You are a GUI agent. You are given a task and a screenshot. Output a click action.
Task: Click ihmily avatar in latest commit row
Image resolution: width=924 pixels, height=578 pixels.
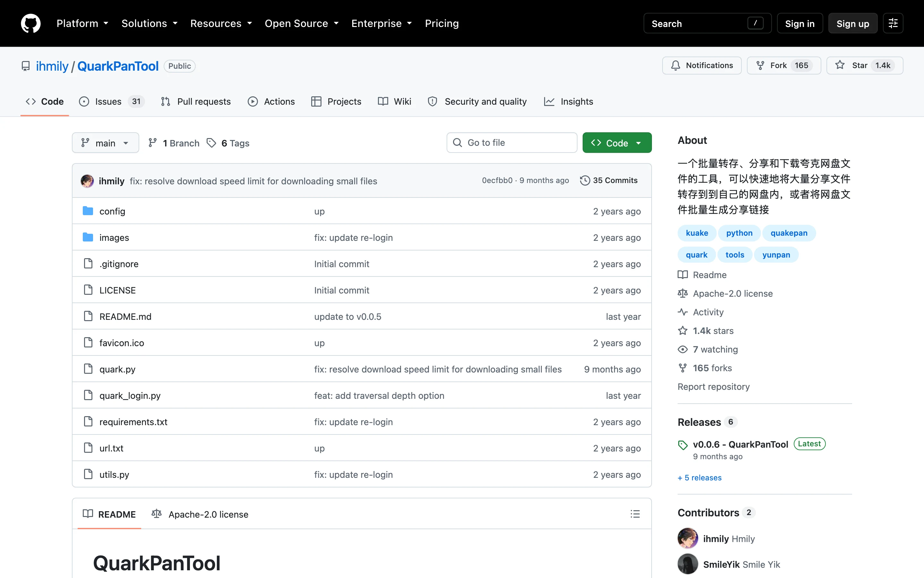(x=87, y=181)
